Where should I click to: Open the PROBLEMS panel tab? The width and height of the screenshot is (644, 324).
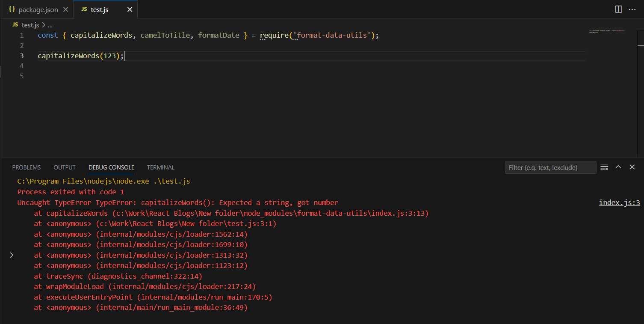[27, 167]
